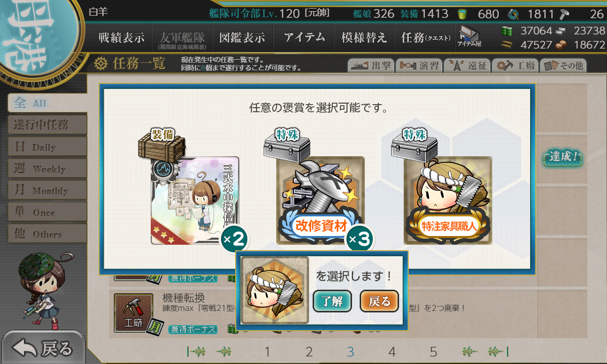Select the Weekly quest category

pos(47,169)
